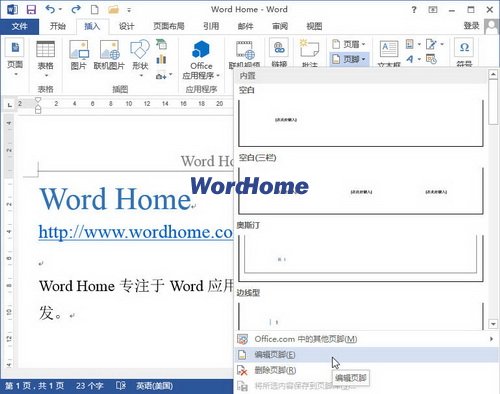Click the 登录 sign-in link
The image size is (500, 394).
pos(471,26)
